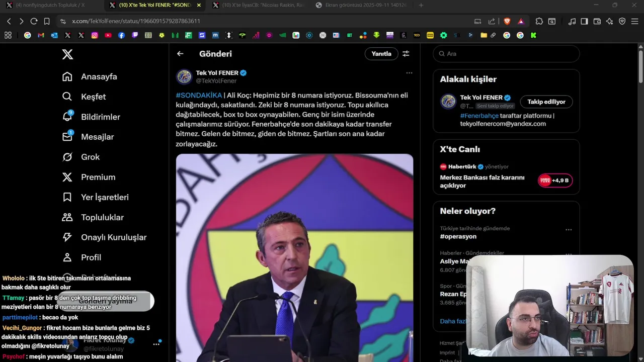
Task: Open the browser hamburger main menu
Action: point(634,21)
